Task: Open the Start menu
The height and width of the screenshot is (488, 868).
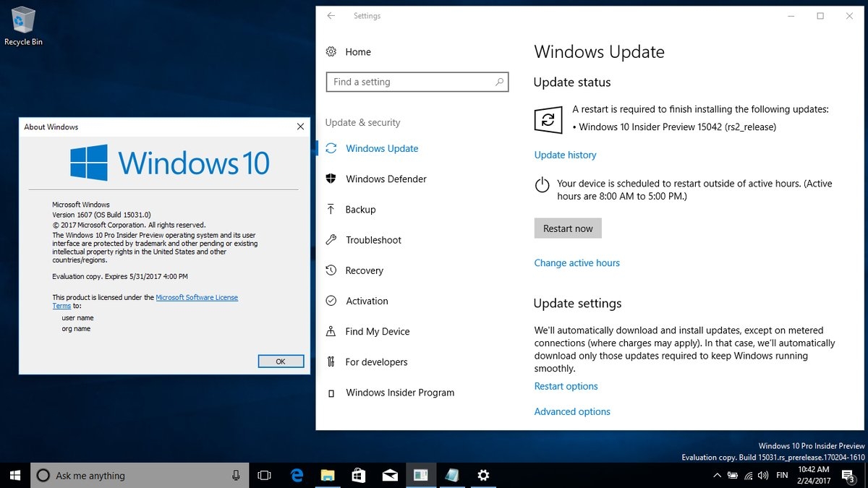Action: click(x=14, y=475)
